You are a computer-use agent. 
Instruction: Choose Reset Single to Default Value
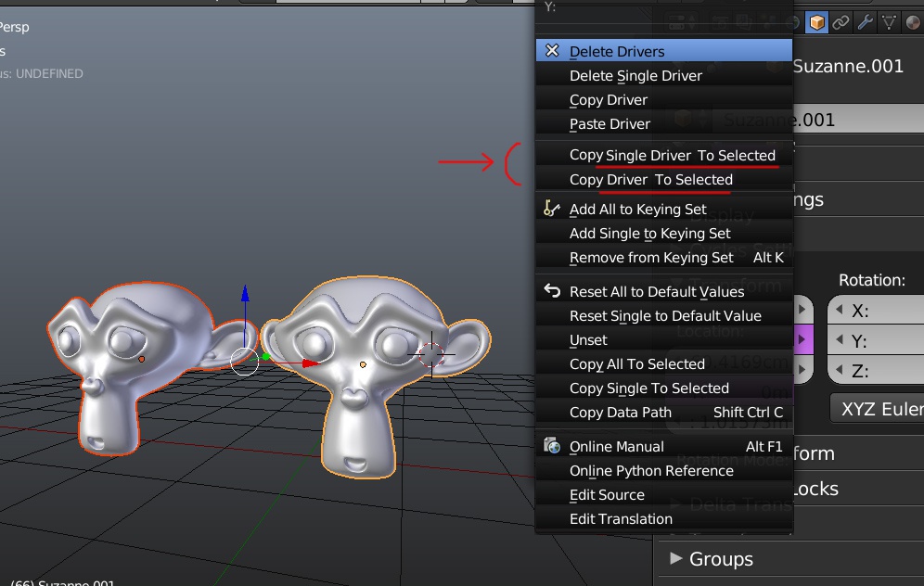coord(664,316)
